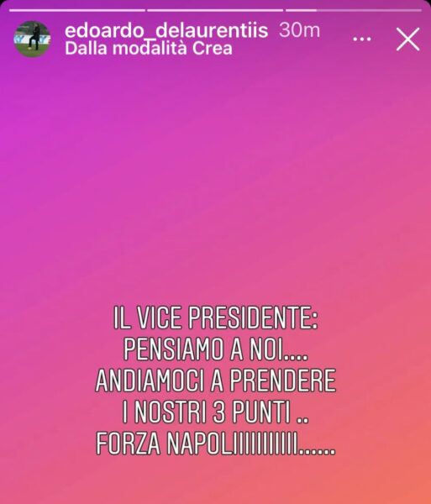The image size is (431, 504).
Task: Tap the Dalla modalità Crea label
Action: click(x=149, y=49)
